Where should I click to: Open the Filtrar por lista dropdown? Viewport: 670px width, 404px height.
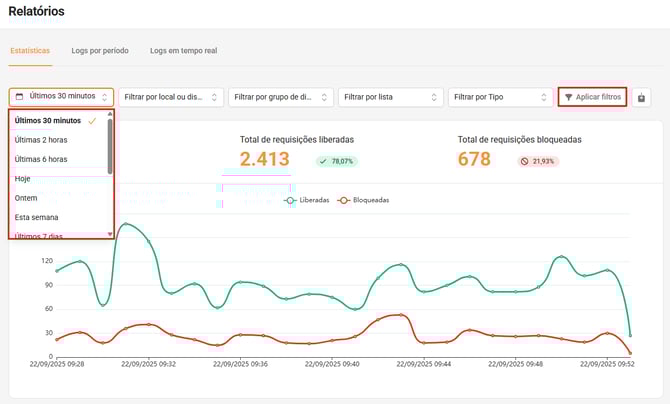[x=389, y=97]
